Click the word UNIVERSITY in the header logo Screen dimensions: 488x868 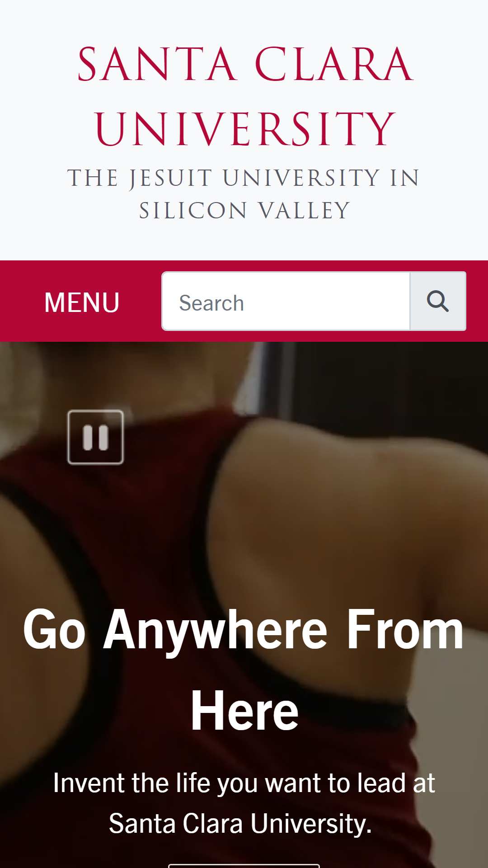(245, 129)
